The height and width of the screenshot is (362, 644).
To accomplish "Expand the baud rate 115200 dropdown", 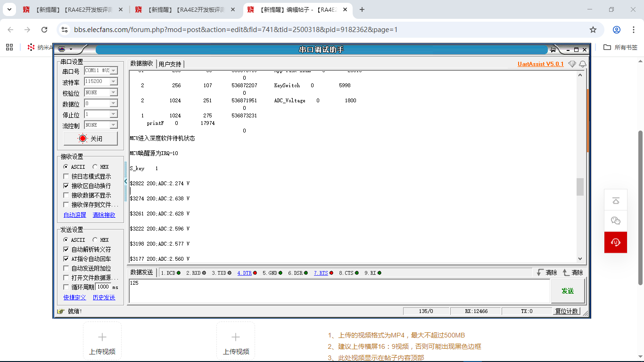I will 113,82.
